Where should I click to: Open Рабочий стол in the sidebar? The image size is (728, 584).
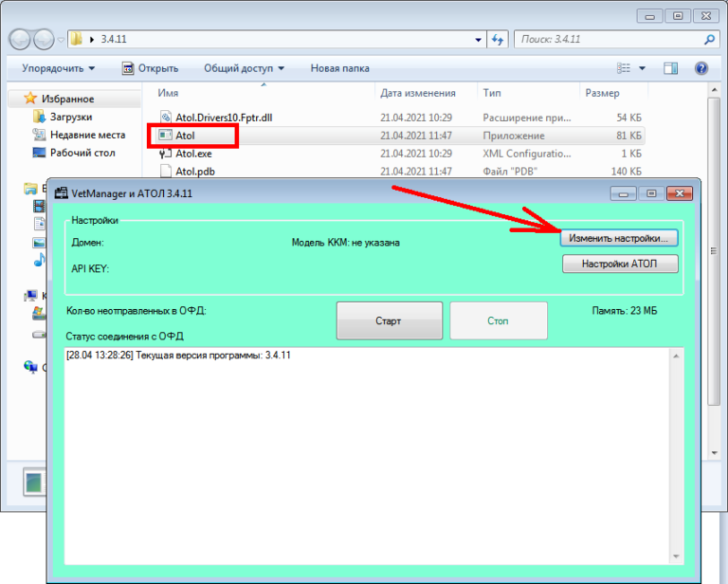(x=82, y=153)
